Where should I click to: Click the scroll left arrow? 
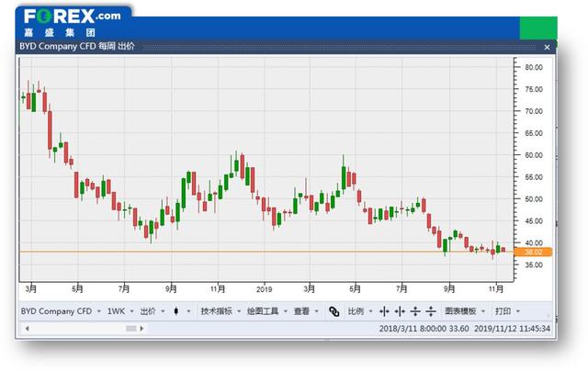pos(28,329)
